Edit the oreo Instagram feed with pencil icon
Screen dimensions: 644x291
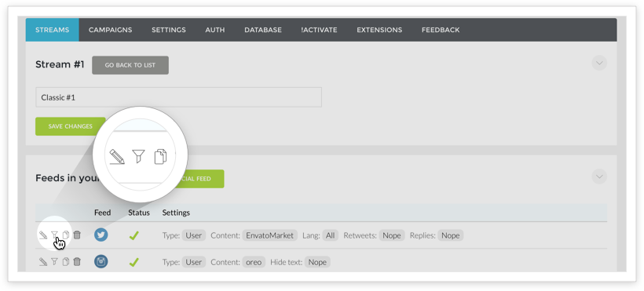coord(43,261)
